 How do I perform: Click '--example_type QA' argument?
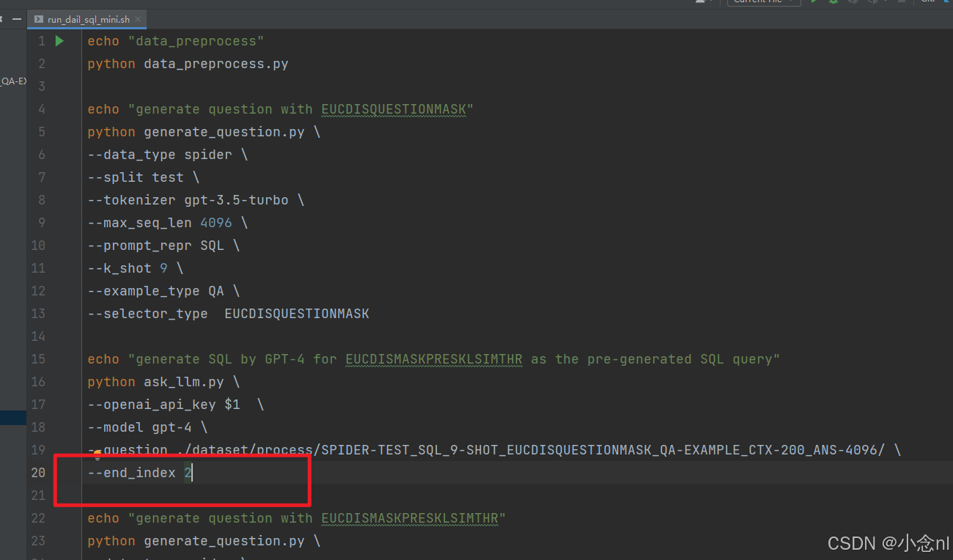(x=156, y=291)
